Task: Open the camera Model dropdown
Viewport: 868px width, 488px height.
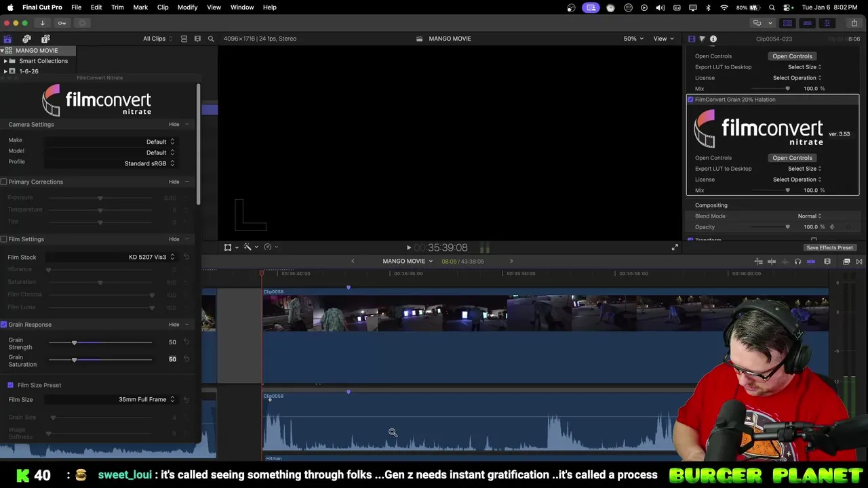Action: coord(110,152)
